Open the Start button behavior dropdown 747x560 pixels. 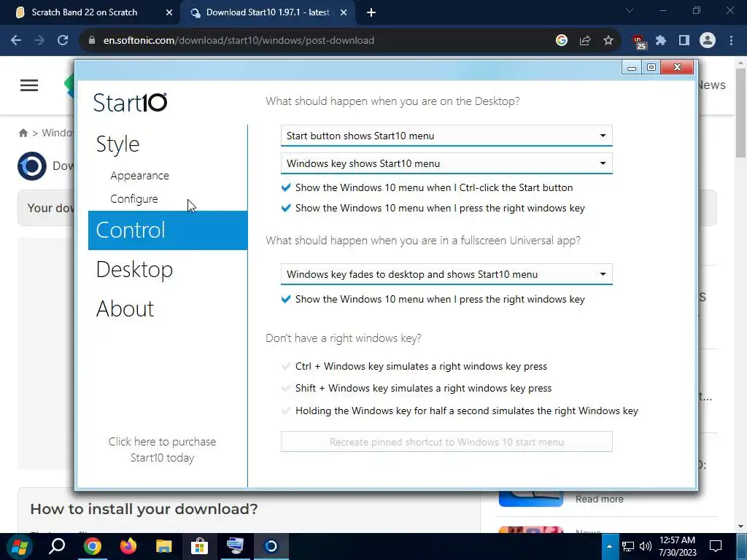446,136
